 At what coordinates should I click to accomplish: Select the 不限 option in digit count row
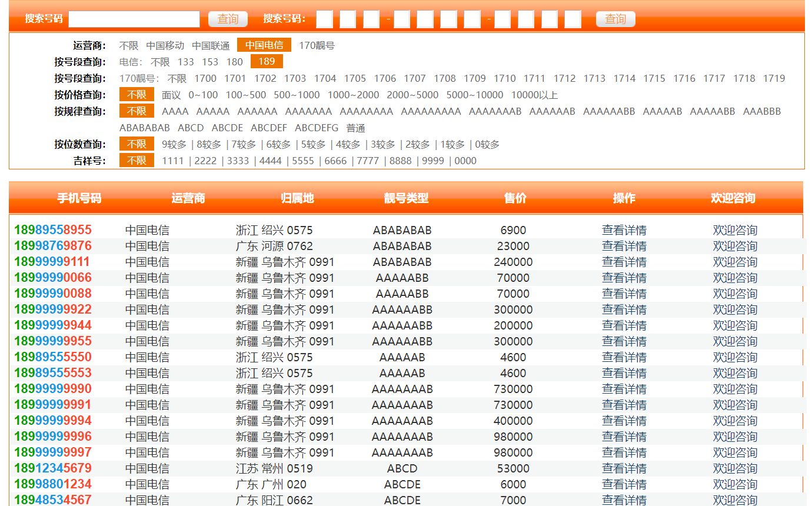click(x=137, y=144)
